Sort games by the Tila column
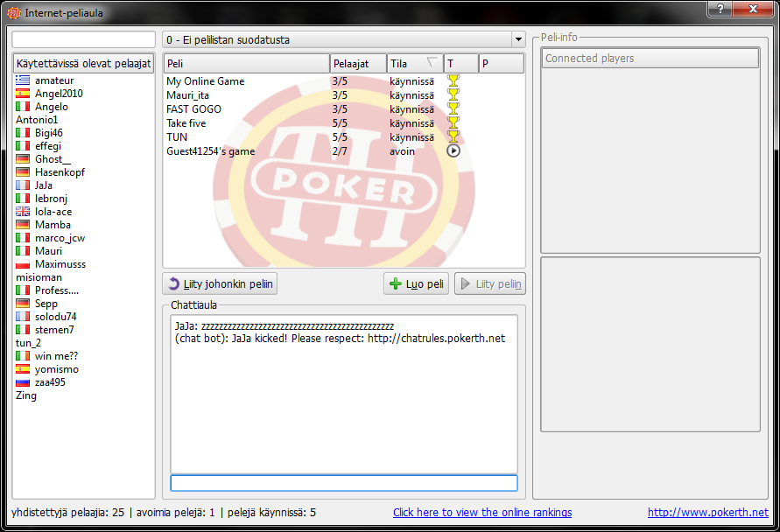The height and width of the screenshot is (532, 780). point(414,63)
